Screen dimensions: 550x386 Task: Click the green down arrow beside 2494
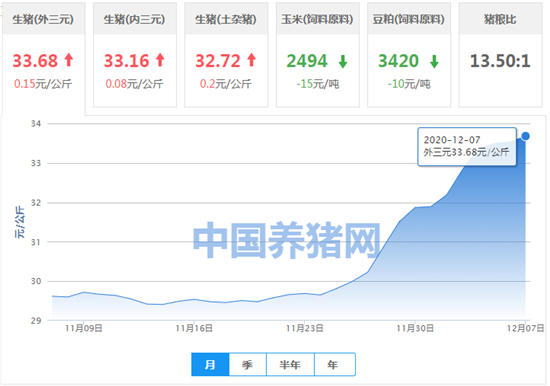[x=343, y=61]
